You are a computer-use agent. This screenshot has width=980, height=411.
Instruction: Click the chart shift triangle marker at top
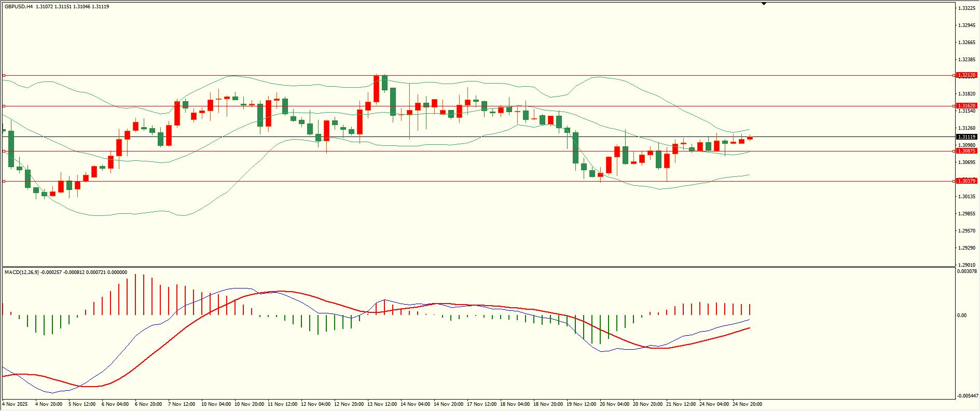764,4
